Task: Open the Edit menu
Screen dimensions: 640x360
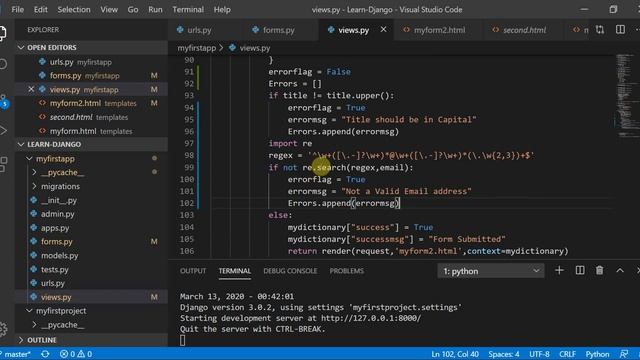Action: 40,9
